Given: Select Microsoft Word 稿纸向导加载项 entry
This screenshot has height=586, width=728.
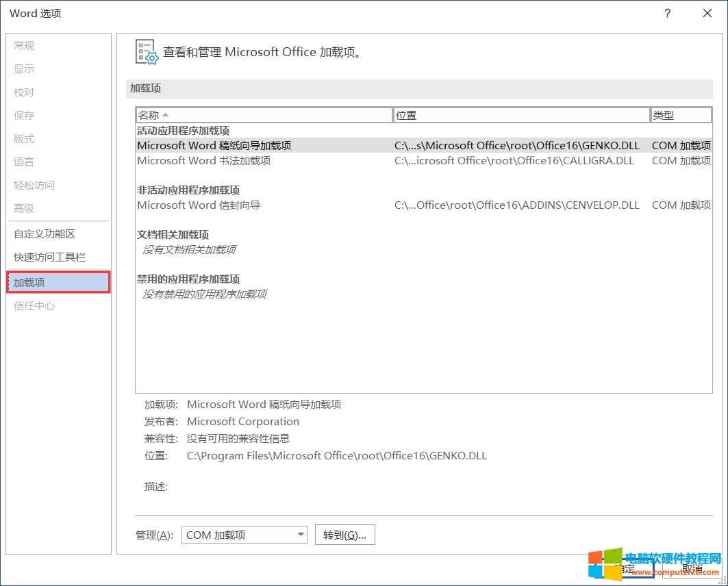Looking at the screenshot, I should point(214,145).
